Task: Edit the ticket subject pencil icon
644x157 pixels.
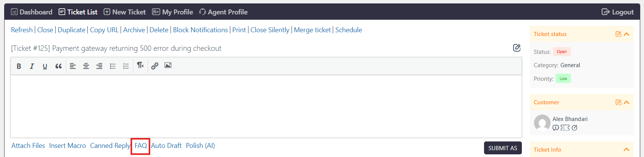Action: pos(517,48)
